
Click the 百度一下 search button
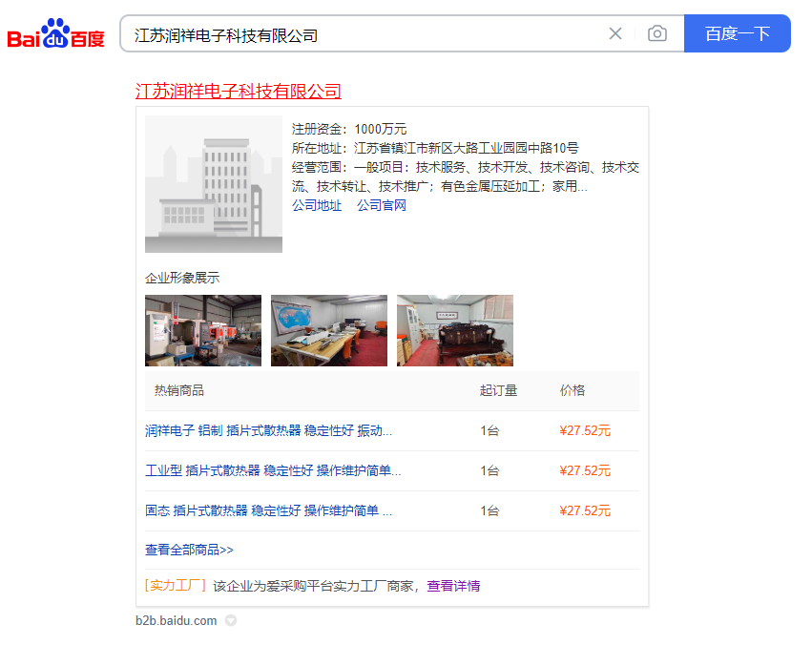(x=737, y=33)
